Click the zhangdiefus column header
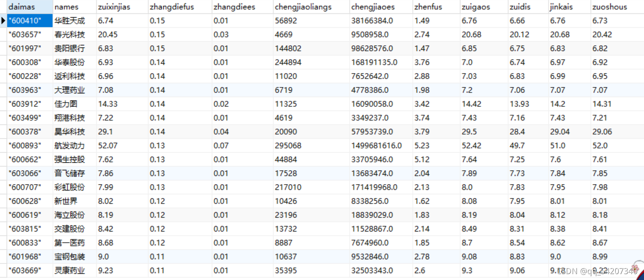The height and width of the screenshot is (280, 644). [180, 7]
